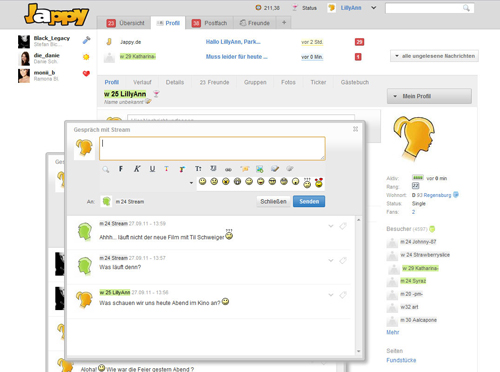The image size is (500, 372).
Task: Insert the questioning ??? emoticon
Action: pyautogui.click(x=307, y=183)
